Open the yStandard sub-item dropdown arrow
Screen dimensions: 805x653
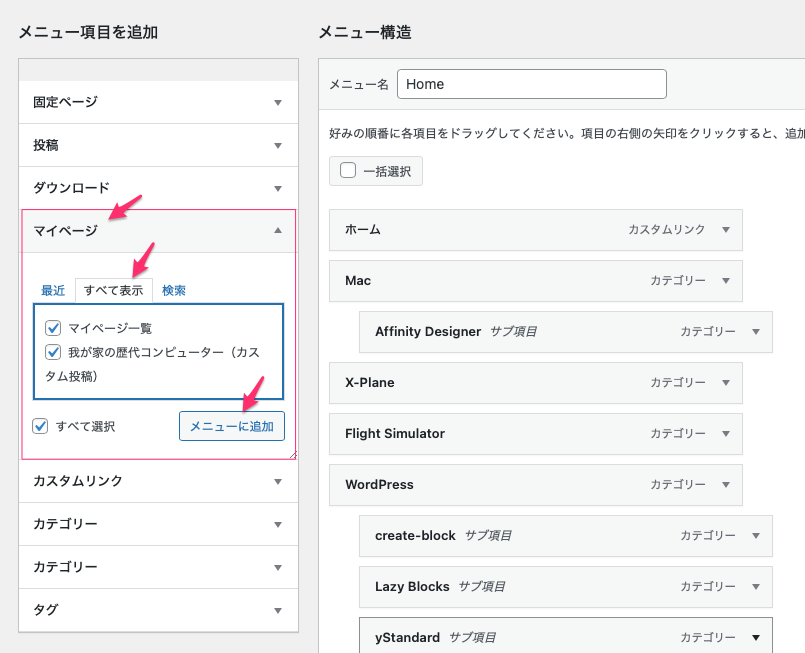point(757,638)
